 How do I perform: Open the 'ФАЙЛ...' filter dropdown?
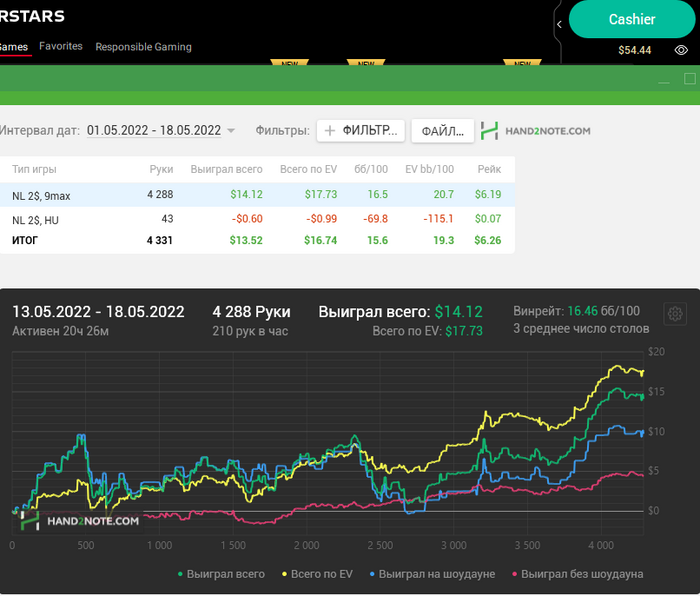(442, 131)
